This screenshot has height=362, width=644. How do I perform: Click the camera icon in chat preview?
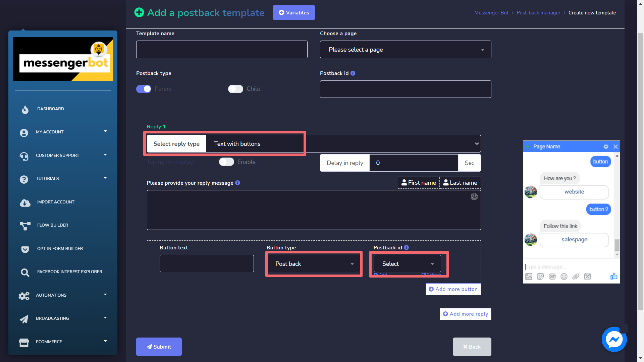coord(587,277)
